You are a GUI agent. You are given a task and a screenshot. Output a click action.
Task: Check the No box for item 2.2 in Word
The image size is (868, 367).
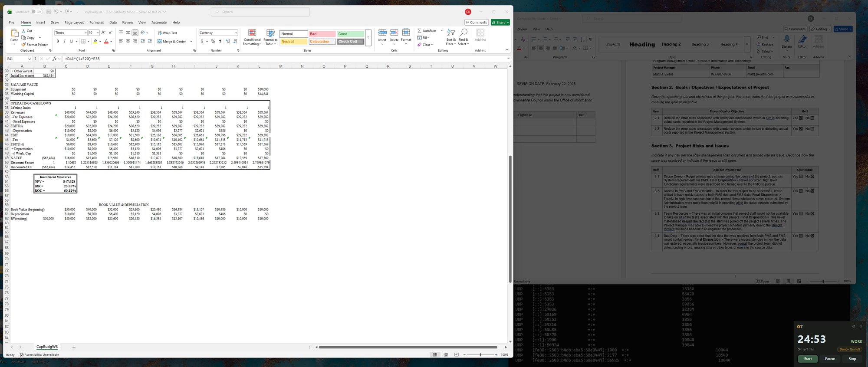[812, 129]
